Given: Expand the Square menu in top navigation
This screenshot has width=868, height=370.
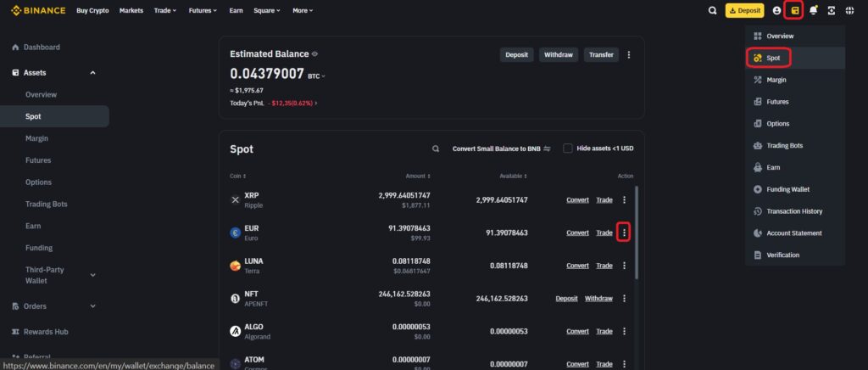Looking at the screenshot, I should (267, 10).
